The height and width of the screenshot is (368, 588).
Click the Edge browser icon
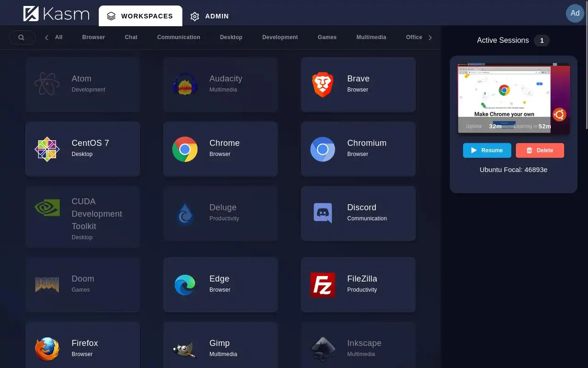tap(185, 285)
